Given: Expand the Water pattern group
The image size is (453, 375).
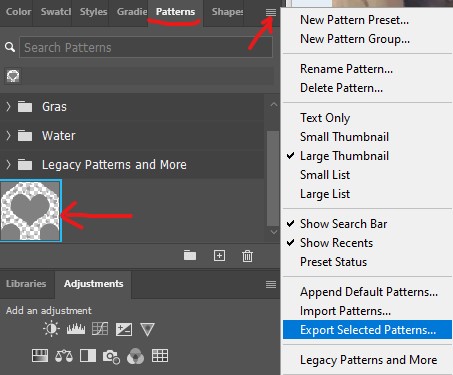Looking at the screenshot, I should click(x=8, y=136).
